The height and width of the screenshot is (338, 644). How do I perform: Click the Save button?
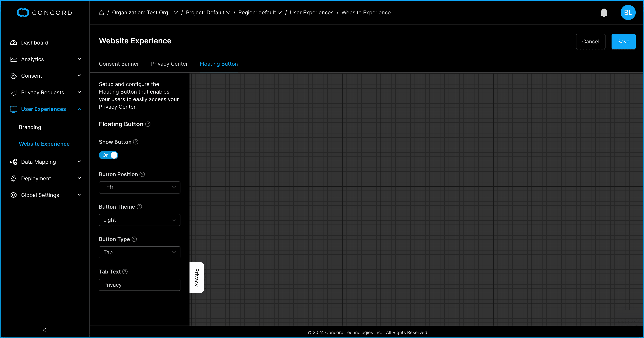click(623, 41)
